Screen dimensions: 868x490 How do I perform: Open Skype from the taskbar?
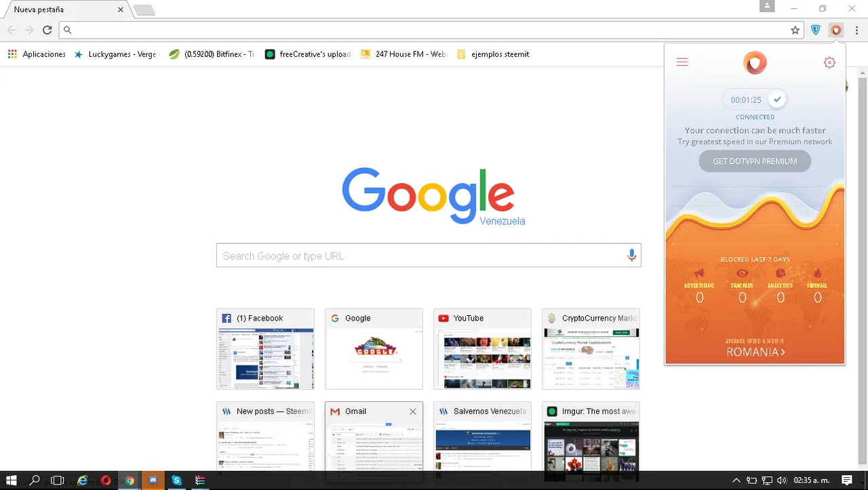click(x=177, y=481)
